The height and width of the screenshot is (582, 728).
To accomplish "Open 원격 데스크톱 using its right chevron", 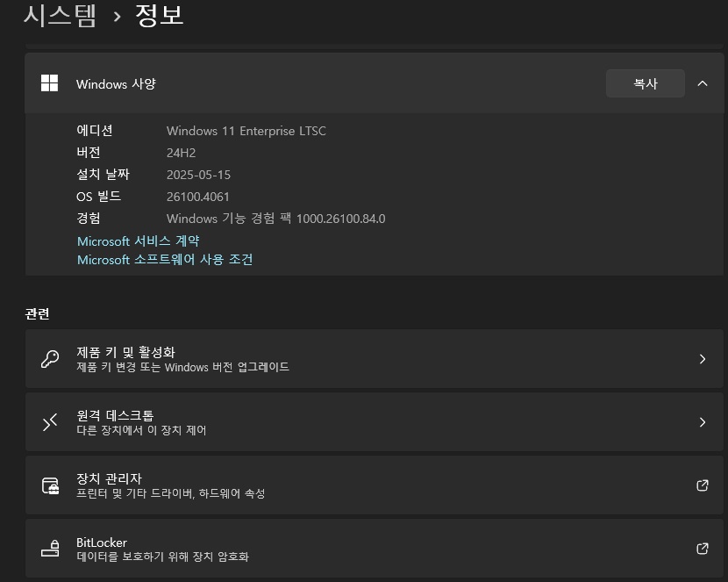I will point(703,422).
